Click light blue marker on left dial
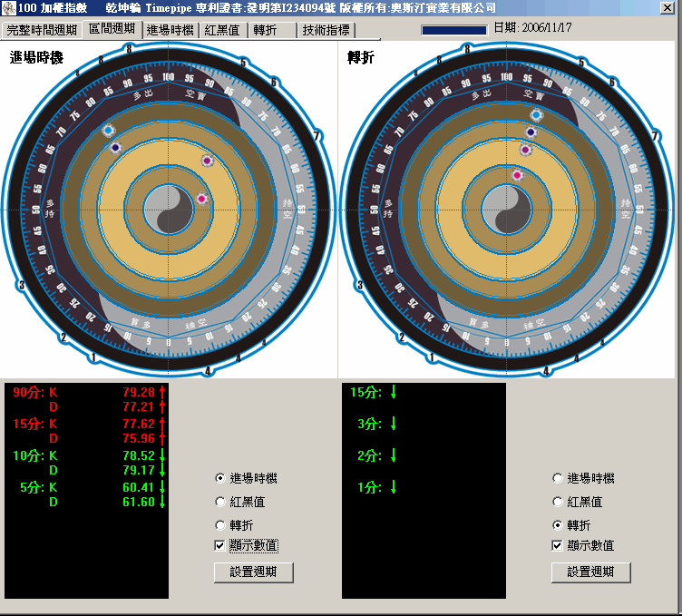This screenshot has height=616, width=682. click(109, 131)
